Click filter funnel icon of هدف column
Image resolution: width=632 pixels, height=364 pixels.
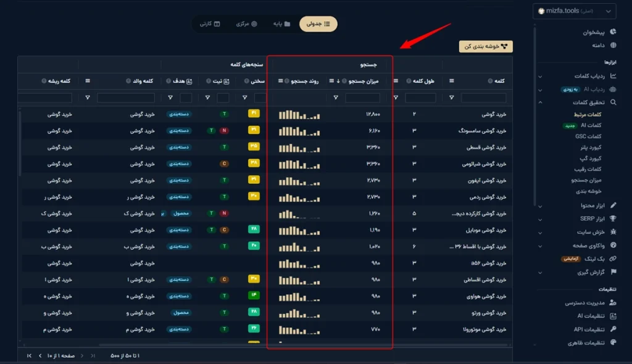coord(170,97)
